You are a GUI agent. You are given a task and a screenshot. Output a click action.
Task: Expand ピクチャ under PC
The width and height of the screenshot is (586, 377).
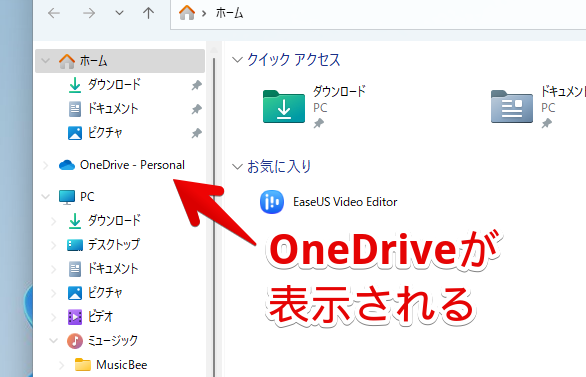53,293
